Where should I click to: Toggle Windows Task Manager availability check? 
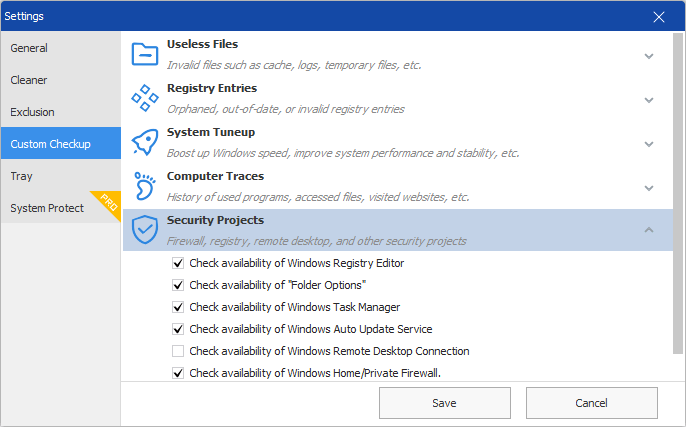click(x=178, y=307)
